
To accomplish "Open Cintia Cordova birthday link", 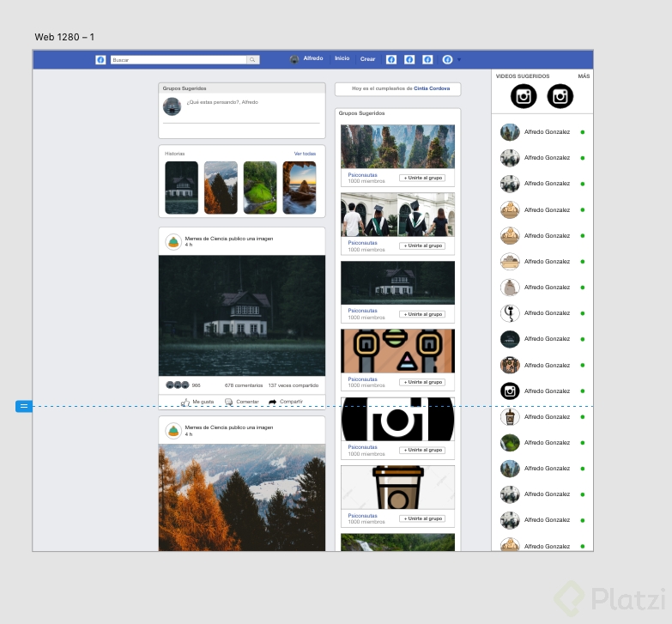I will [432, 88].
